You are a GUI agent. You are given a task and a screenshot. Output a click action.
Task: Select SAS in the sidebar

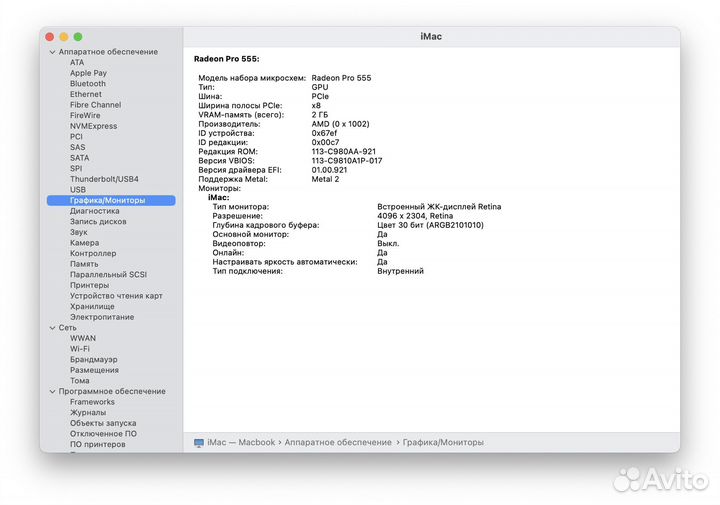78,147
